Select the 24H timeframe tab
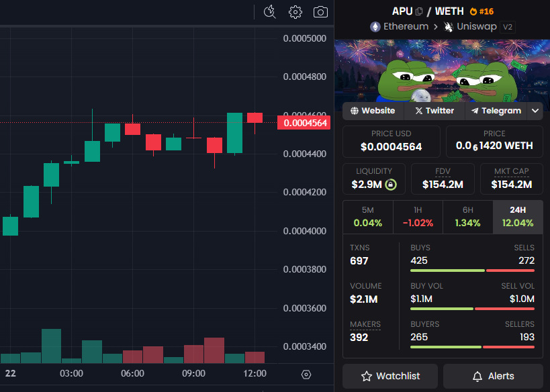Viewport: 550px width, 392px height. (518, 217)
